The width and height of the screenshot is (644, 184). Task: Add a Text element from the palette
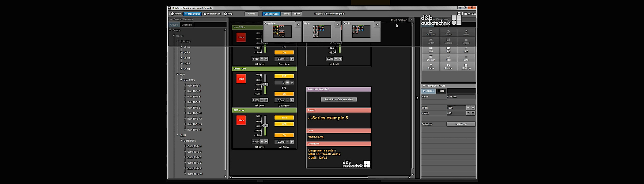click(x=448, y=58)
